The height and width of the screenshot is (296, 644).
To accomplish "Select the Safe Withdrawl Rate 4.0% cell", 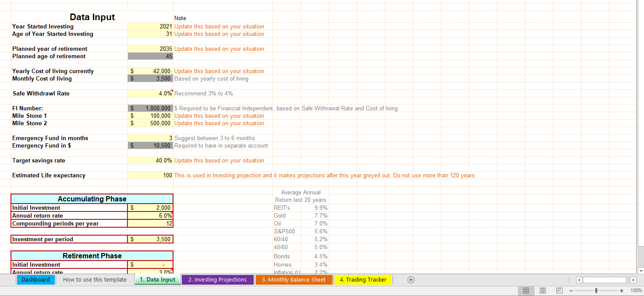I will click(x=150, y=94).
